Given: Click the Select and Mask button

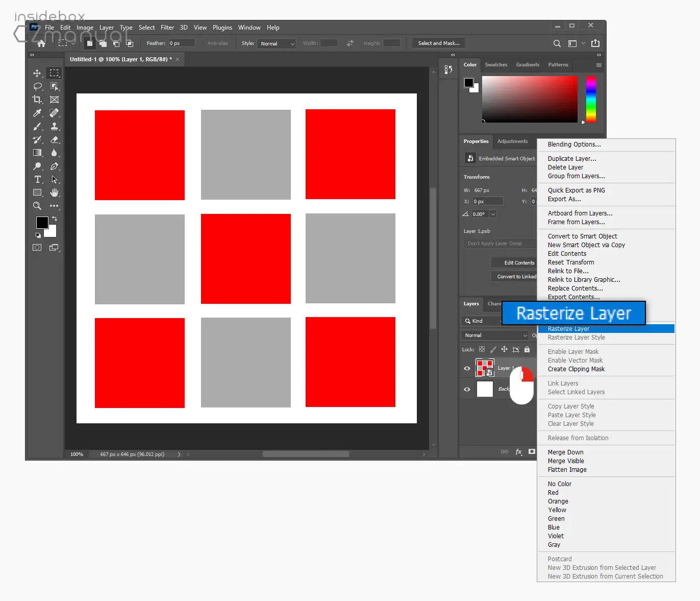Looking at the screenshot, I should [439, 43].
